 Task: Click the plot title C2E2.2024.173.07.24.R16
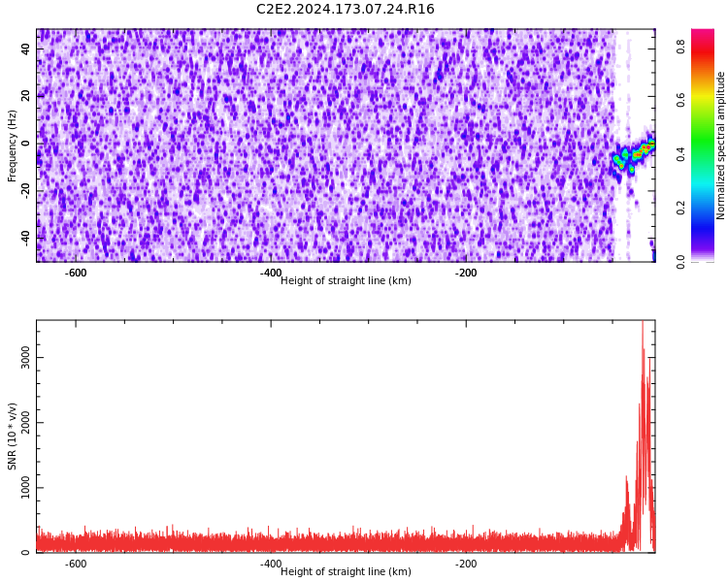(x=345, y=10)
